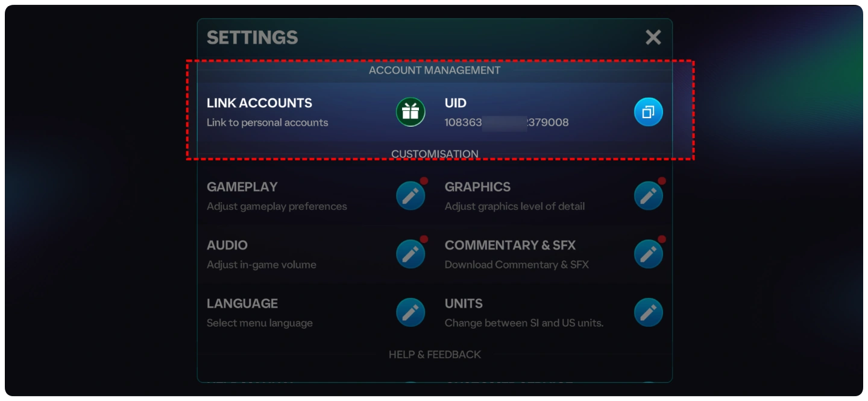868x401 pixels.
Task: Click the pencil icon next to Gameplay
Action: (x=410, y=196)
